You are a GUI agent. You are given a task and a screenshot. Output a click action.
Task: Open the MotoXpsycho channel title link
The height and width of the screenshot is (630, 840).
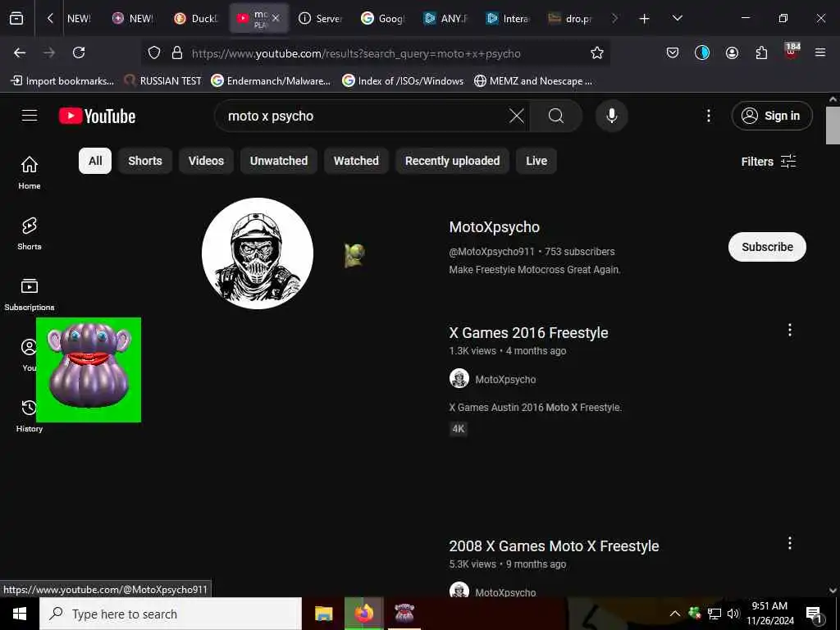click(x=495, y=227)
